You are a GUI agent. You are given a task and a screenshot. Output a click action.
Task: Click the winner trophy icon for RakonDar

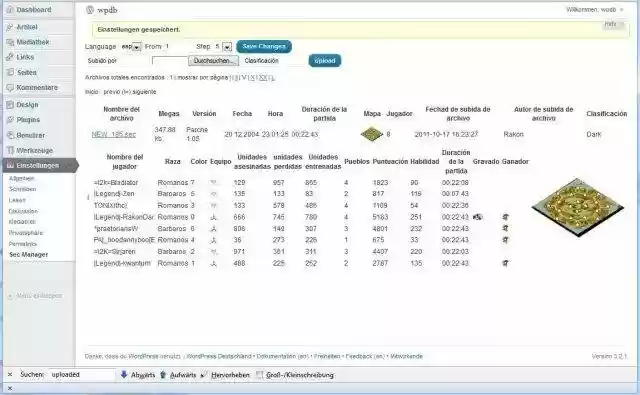(505, 217)
